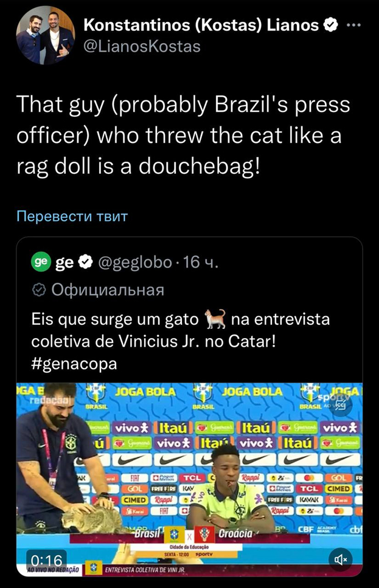Viewport: 379px width, 588px height.
Task: Play the Vinicius Jr. press conference video
Action: [x=189, y=480]
